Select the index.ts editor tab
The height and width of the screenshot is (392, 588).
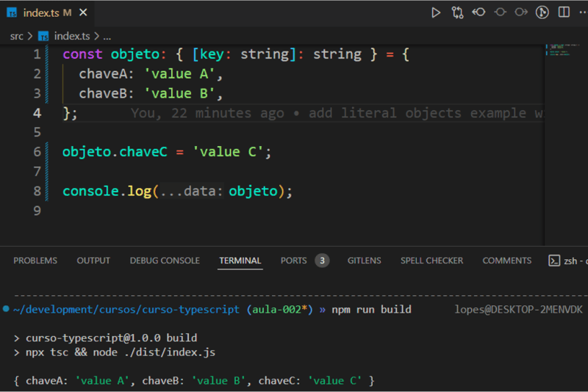pyautogui.click(x=47, y=13)
